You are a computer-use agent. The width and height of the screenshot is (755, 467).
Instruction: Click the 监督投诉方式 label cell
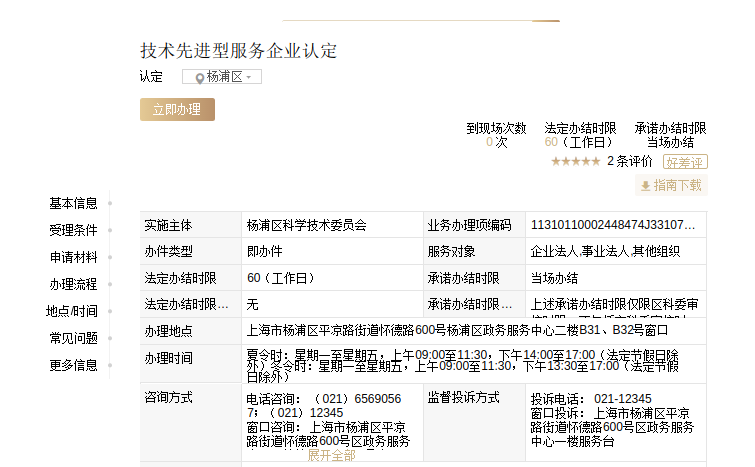pyautogui.click(x=474, y=422)
